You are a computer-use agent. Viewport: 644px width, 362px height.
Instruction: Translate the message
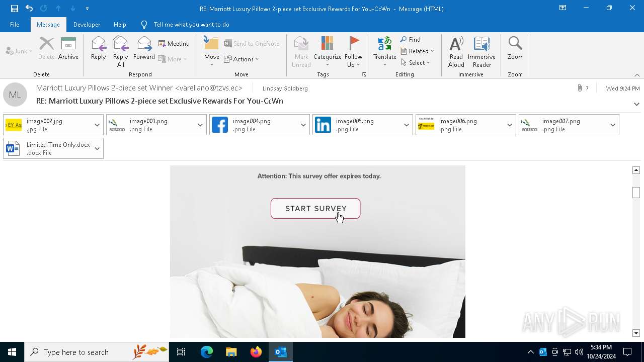click(385, 51)
